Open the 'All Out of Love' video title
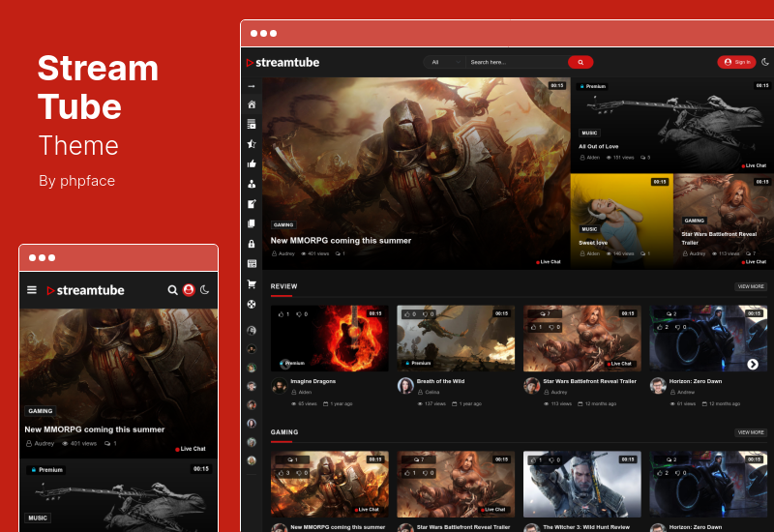774x532 pixels. click(x=598, y=146)
